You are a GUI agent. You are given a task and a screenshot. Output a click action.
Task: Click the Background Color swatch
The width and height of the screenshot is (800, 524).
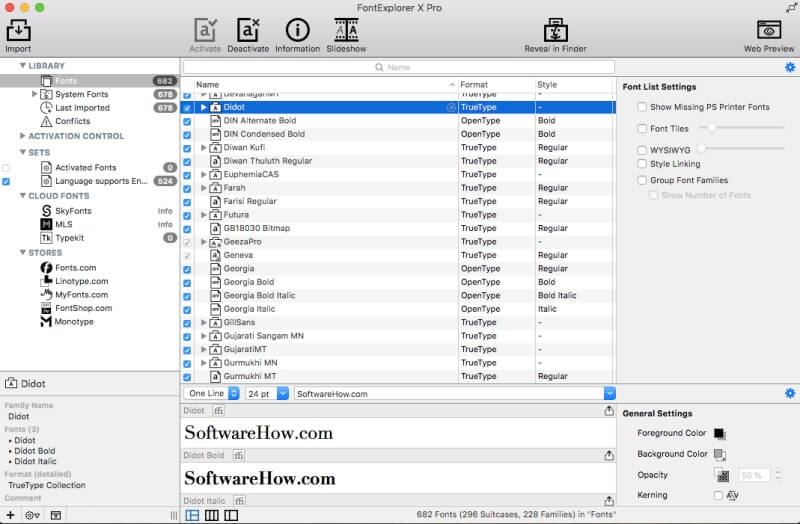pyautogui.click(x=719, y=454)
